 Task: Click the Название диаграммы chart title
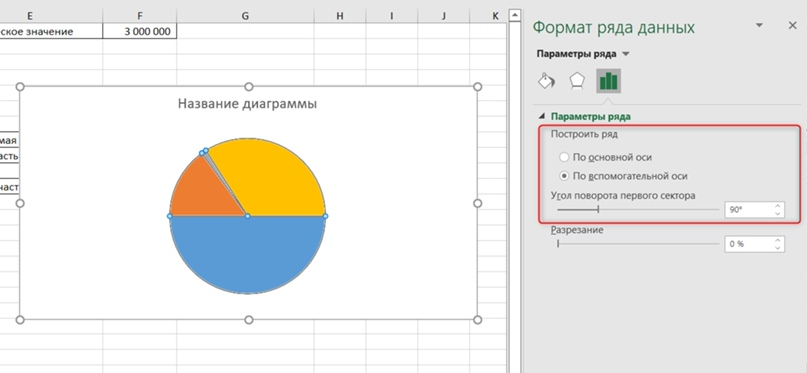coord(248,104)
